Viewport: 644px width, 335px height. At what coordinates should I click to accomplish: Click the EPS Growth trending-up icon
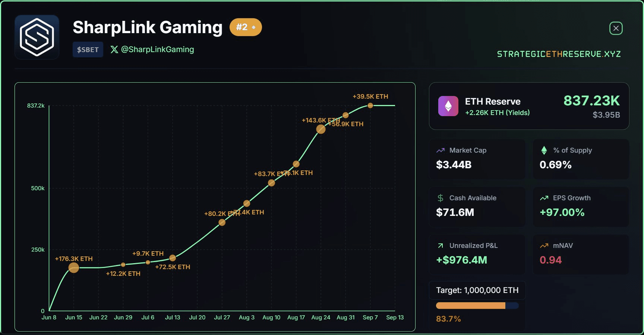point(544,198)
